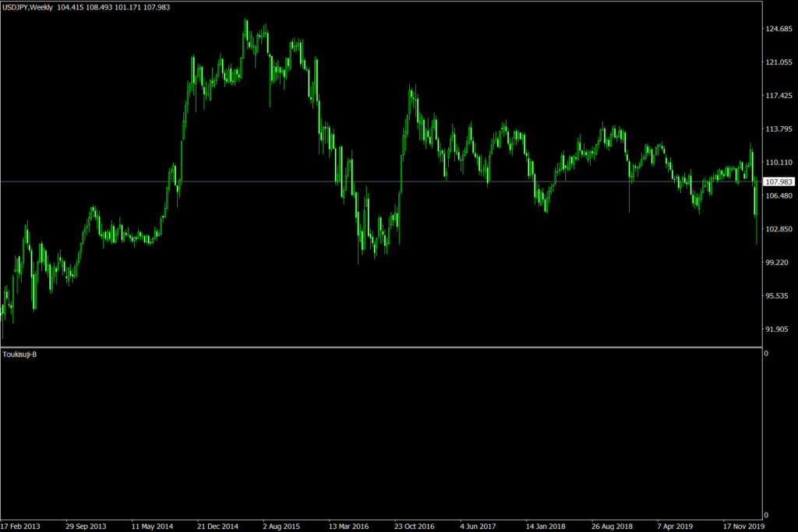Click the 11 May 2014 date label

click(x=152, y=526)
